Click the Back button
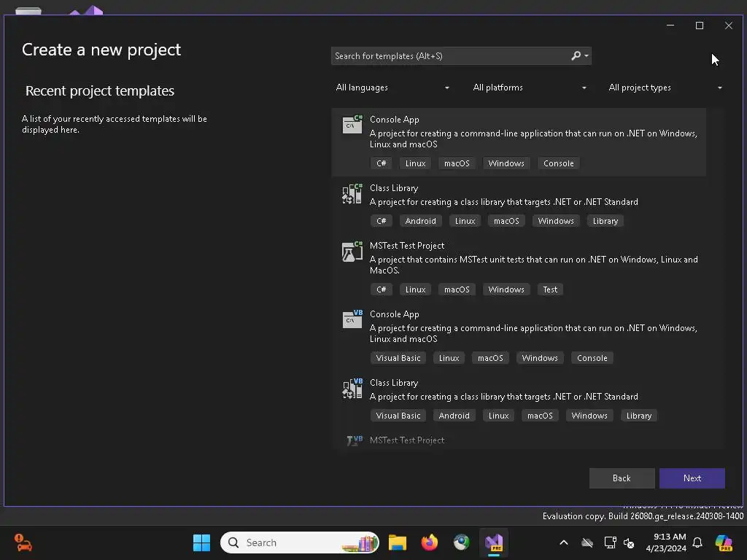This screenshot has height=560, width=747. tap(622, 478)
